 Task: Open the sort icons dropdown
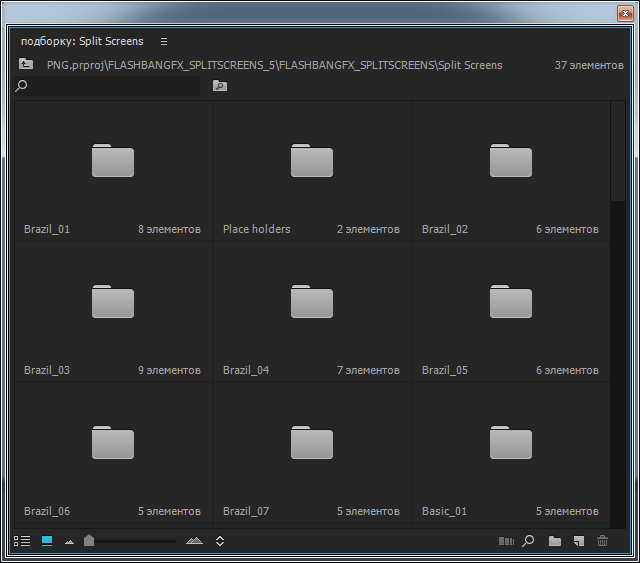click(x=220, y=541)
